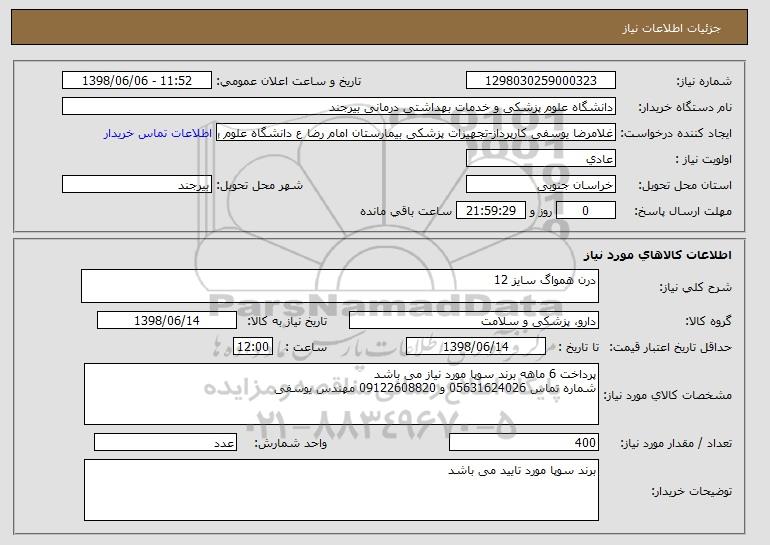Select the شماره نیاز field 1298030259000323
This screenshot has width=770, height=545.
[x=541, y=81]
